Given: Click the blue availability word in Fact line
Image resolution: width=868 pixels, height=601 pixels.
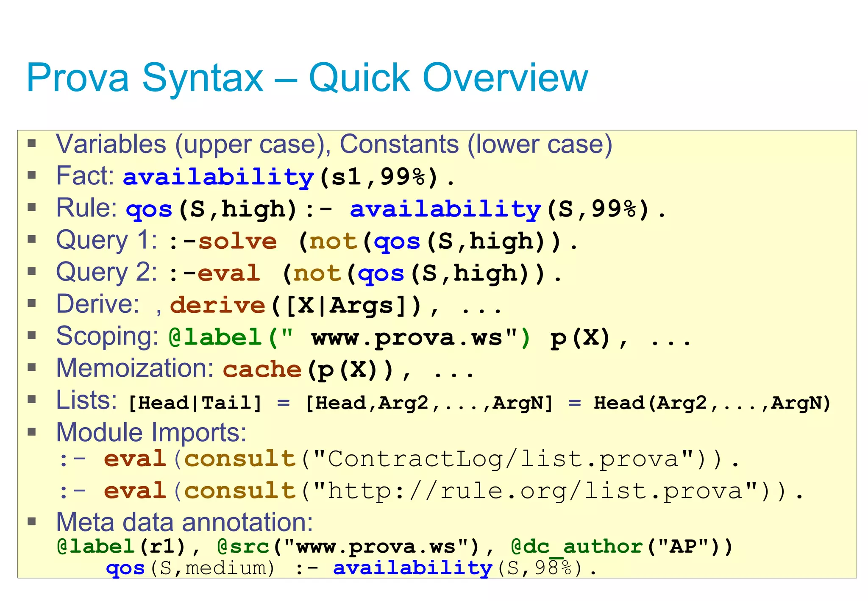Looking at the screenshot, I should point(218,177).
